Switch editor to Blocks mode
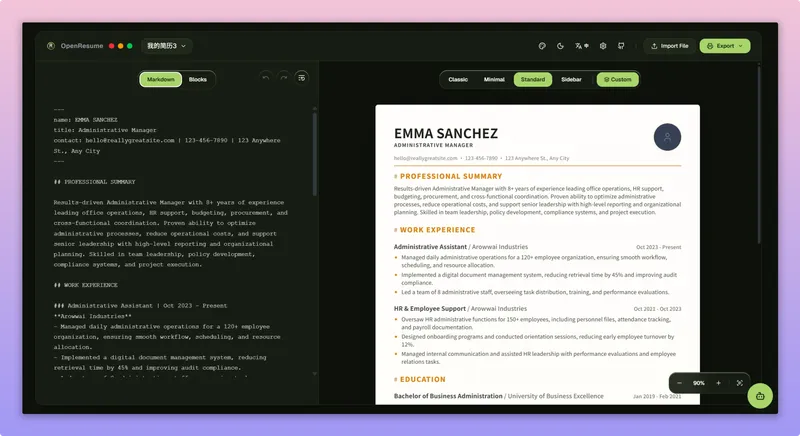Screen dimensions: 800x436 (x=197, y=80)
